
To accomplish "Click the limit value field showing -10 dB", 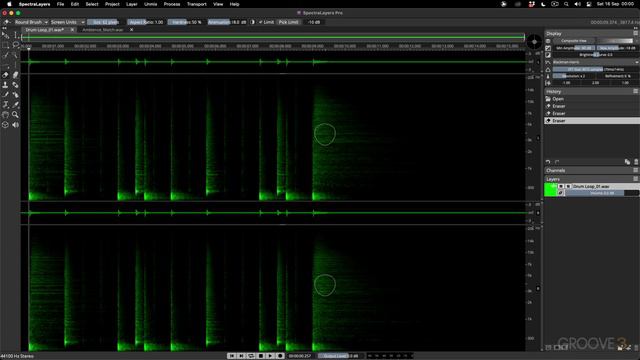I will 314,22.
